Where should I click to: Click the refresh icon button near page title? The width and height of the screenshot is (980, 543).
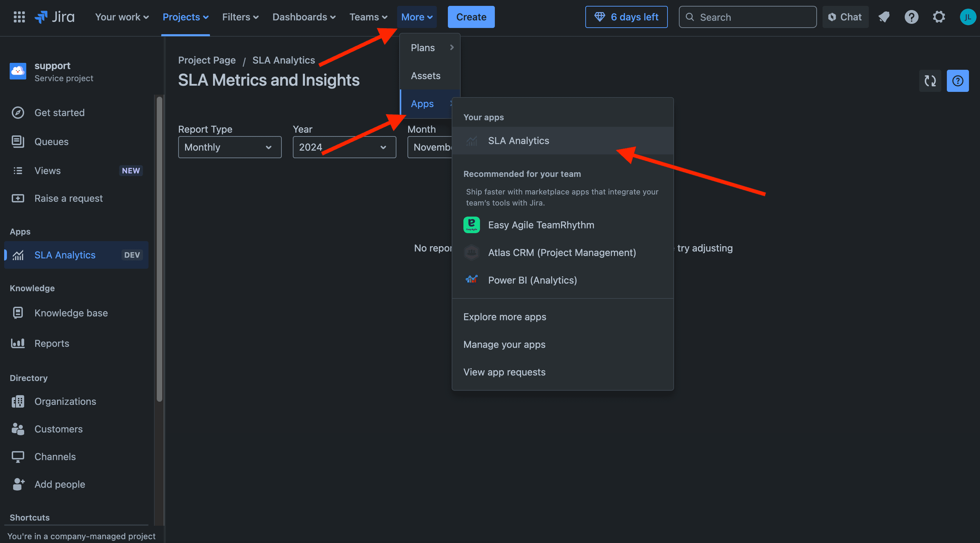(x=930, y=81)
